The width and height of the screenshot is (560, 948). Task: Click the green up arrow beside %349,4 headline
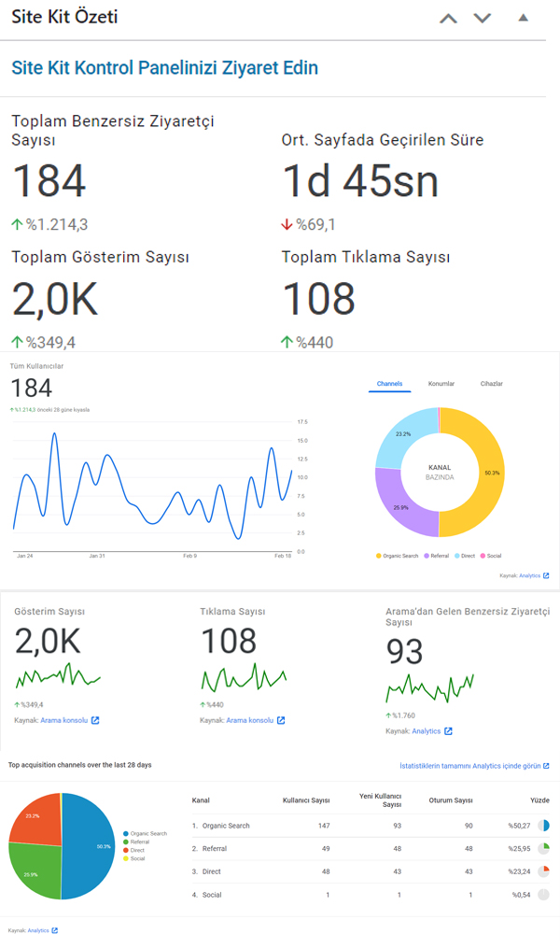(17, 342)
